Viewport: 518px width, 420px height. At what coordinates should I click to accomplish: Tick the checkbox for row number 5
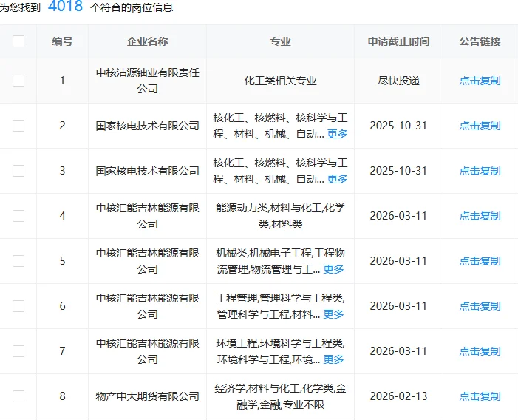(x=18, y=261)
